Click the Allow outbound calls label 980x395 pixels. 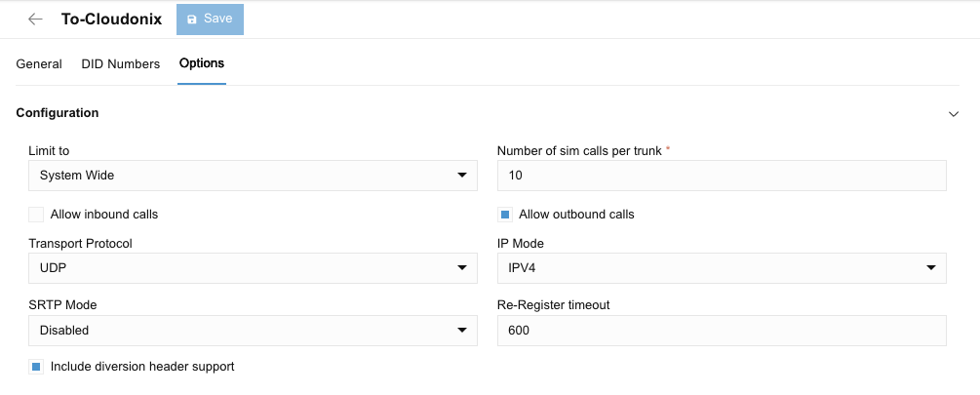pos(576,215)
